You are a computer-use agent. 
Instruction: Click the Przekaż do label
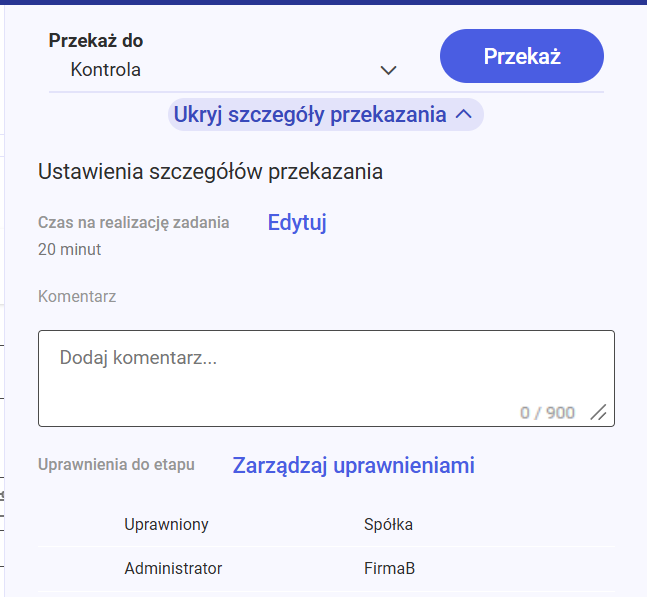tap(96, 41)
